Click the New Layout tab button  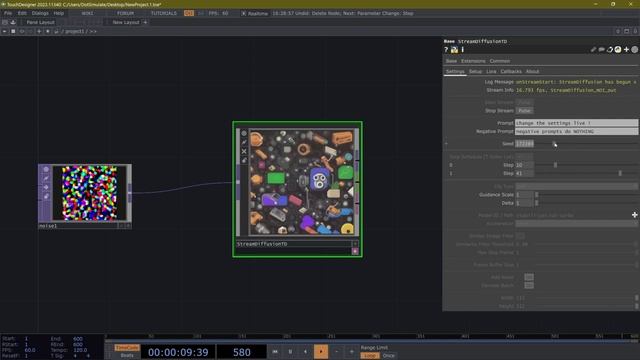click(126, 22)
